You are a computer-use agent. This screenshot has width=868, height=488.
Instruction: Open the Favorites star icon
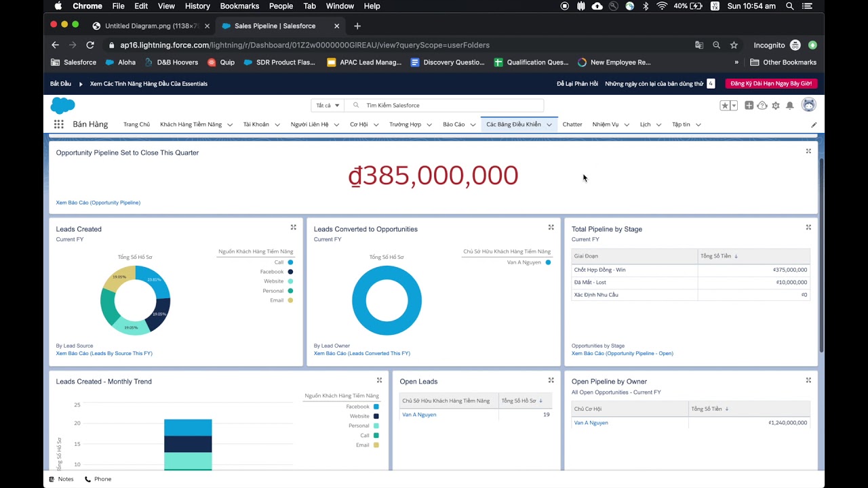coord(725,106)
